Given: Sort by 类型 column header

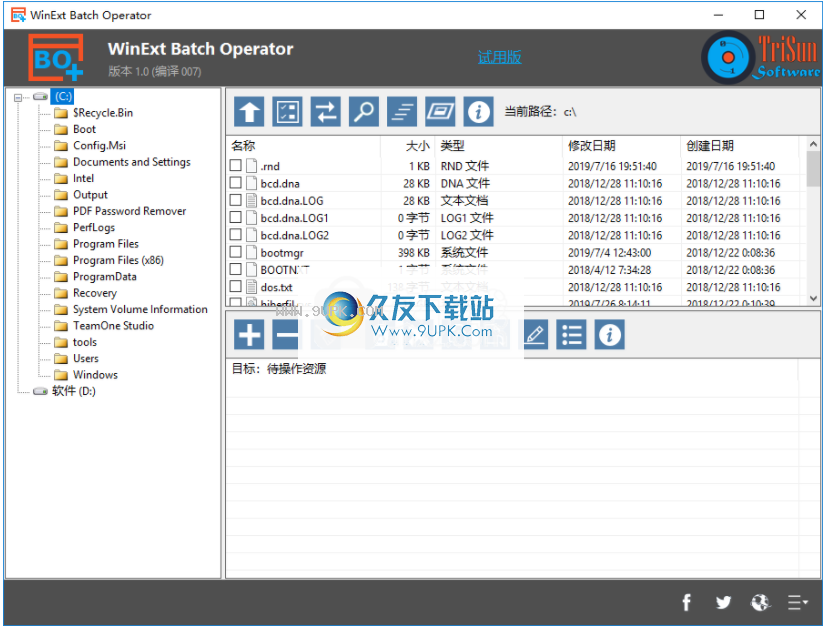Looking at the screenshot, I should click(498, 145).
